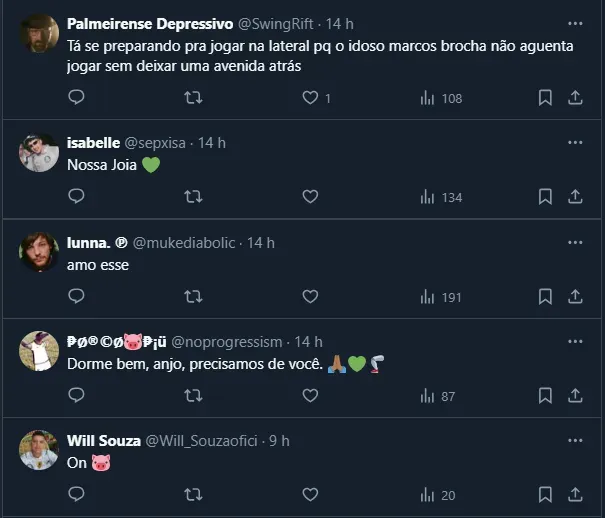View analytics of lunna's tweet showing 191
This screenshot has height=518, width=605.
point(440,297)
